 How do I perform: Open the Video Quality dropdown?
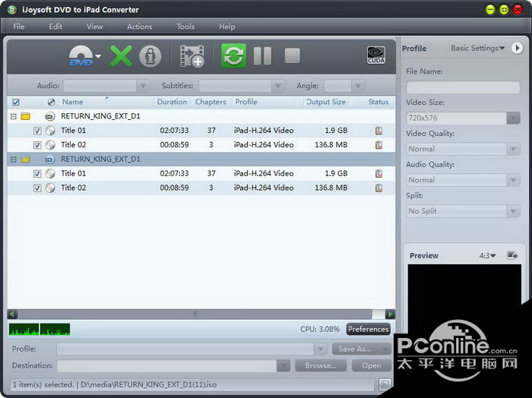click(513, 149)
